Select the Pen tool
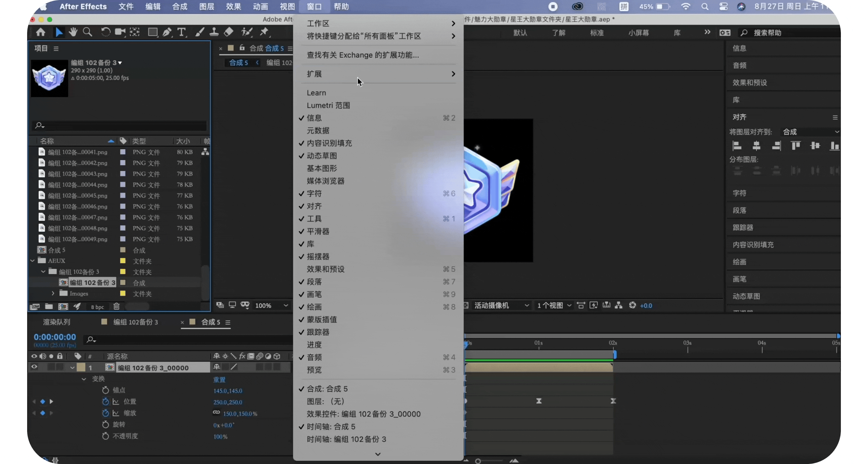Viewport: 868px width, 464px height. tap(167, 32)
